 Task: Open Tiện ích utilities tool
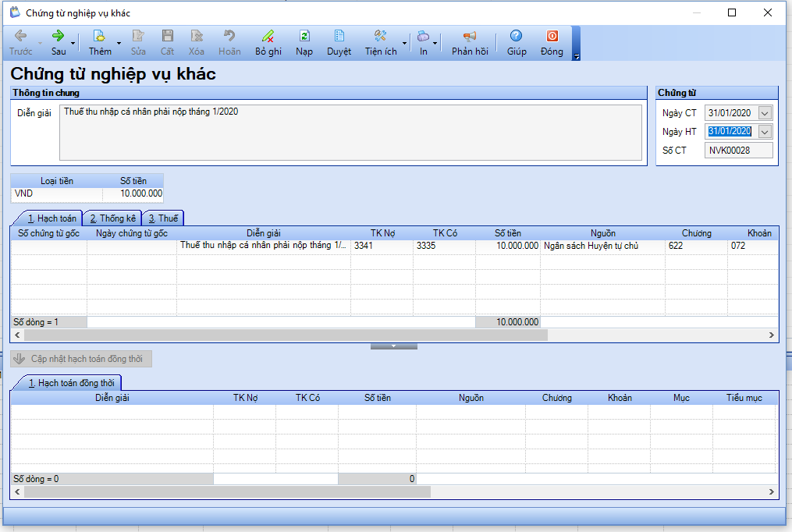coord(381,43)
